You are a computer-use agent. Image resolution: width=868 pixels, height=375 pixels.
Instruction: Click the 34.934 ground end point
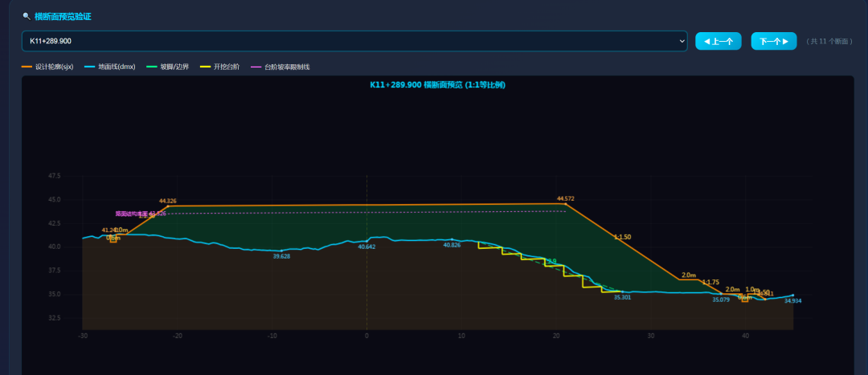tap(792, 295)
